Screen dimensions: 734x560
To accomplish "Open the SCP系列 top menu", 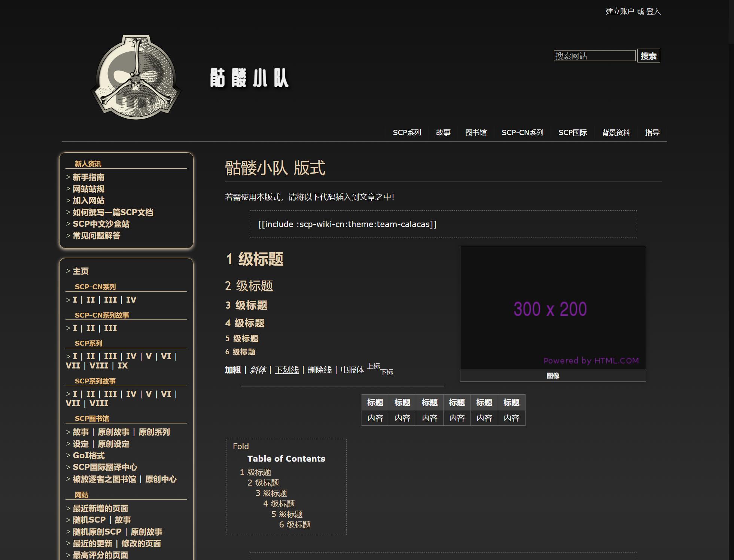I will tap(407, 132).
